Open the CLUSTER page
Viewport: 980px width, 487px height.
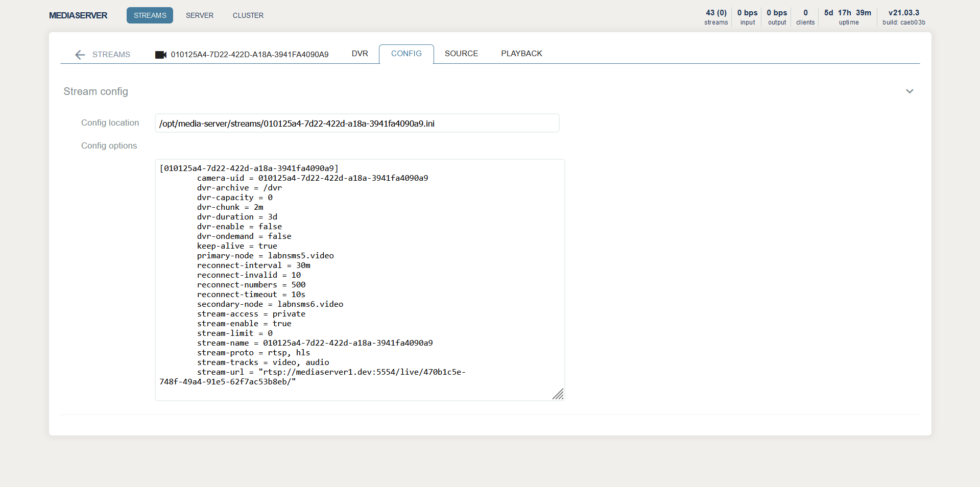coord(248,15)
